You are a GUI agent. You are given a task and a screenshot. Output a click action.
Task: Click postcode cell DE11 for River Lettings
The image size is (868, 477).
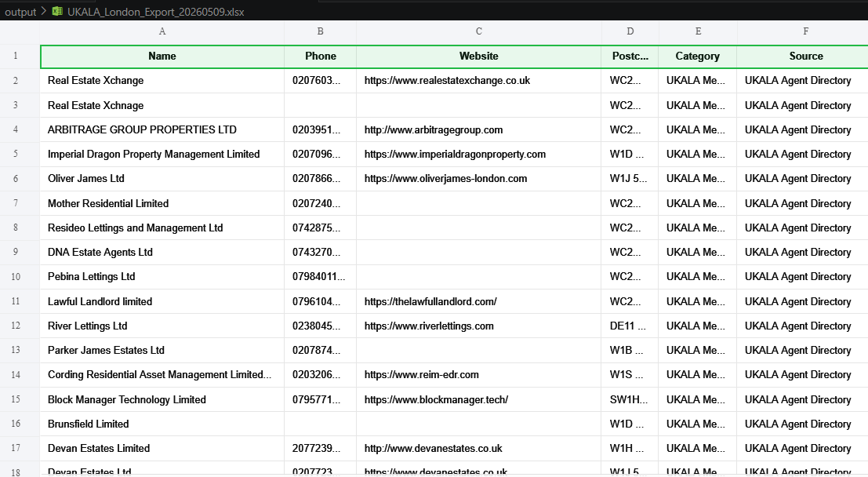click(630, 326)
